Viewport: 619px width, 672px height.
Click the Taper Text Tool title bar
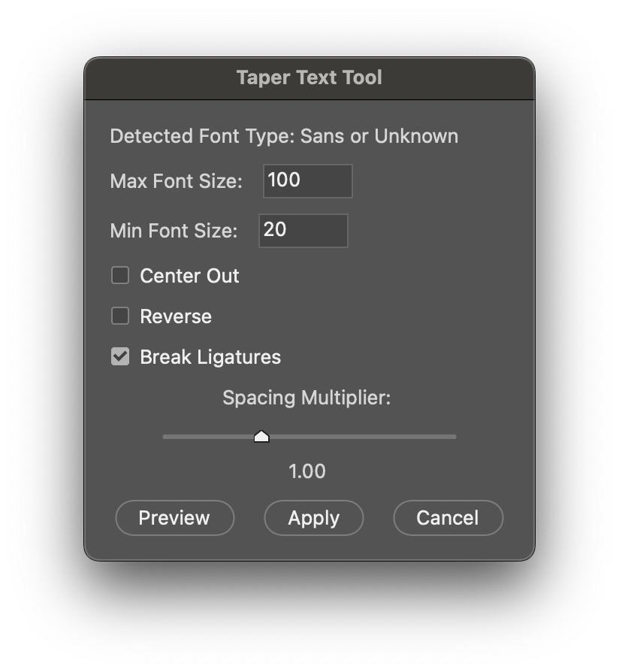(309, 77)
